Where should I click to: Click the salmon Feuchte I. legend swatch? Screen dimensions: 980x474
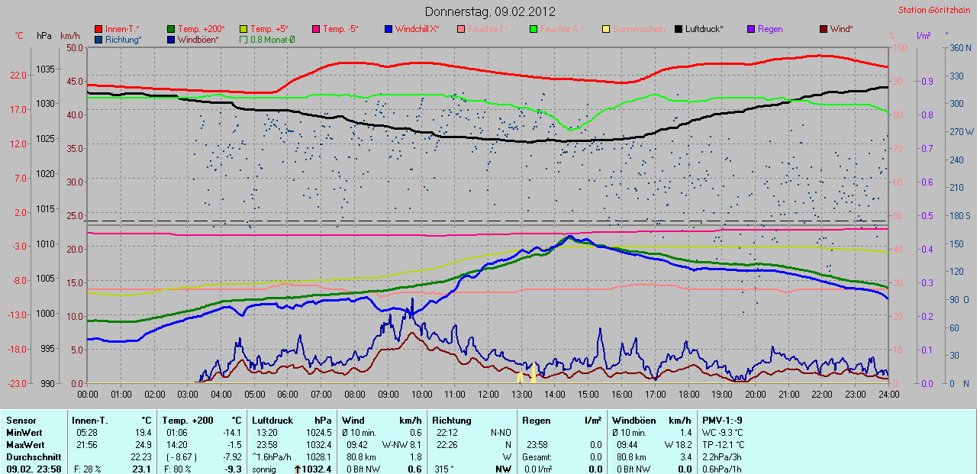tap(461, 29)
